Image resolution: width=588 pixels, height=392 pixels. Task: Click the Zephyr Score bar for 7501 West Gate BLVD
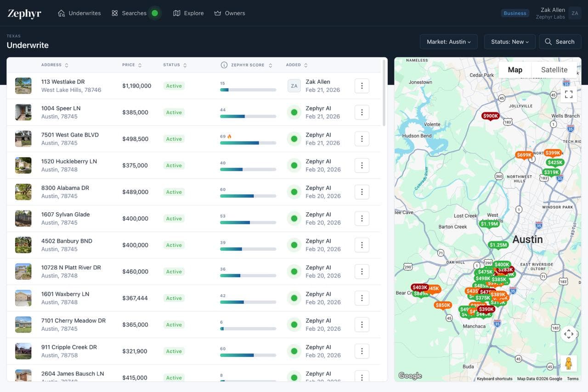[248, 143]
